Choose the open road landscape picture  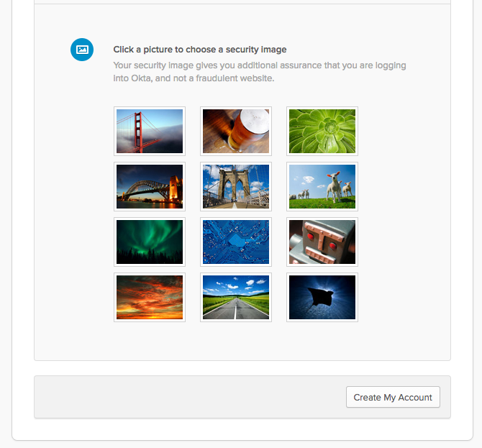pyautogui.click(x=236, y=297)
